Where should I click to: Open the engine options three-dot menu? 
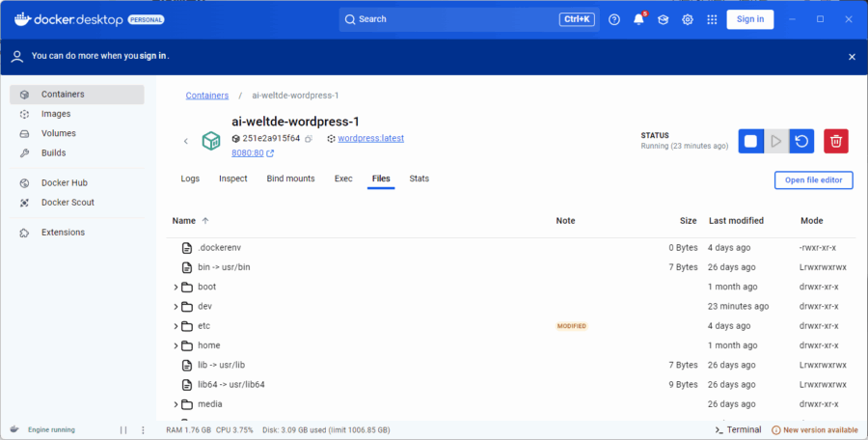coord(143,430)
